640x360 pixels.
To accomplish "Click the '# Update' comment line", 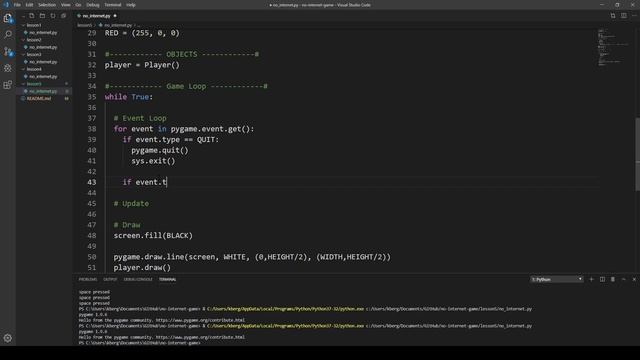I will [131, 204].
